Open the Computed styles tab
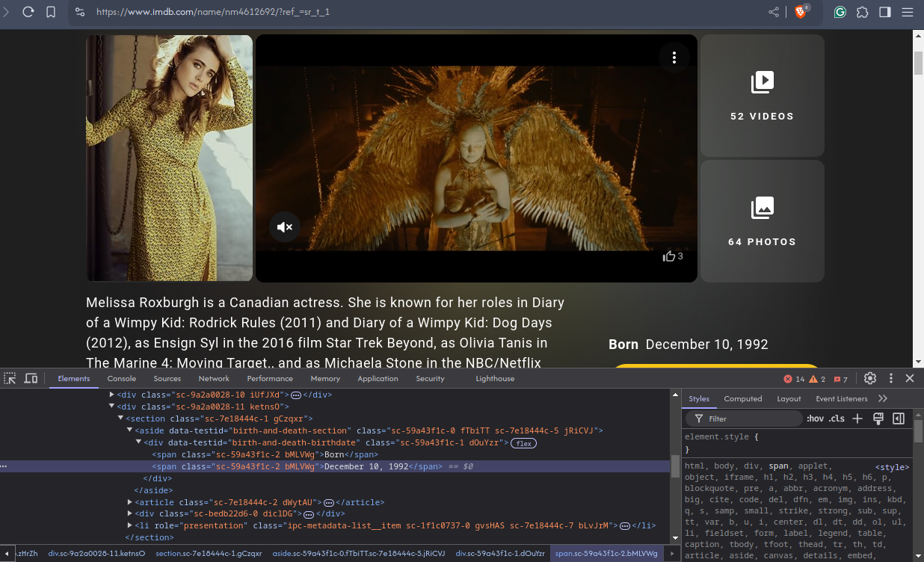Screen dimensions: 924x562 pos(743,398)
